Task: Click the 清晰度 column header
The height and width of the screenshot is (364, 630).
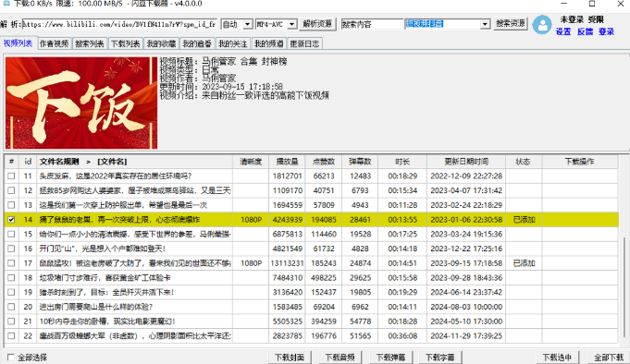Action: [x=251, y=162]
